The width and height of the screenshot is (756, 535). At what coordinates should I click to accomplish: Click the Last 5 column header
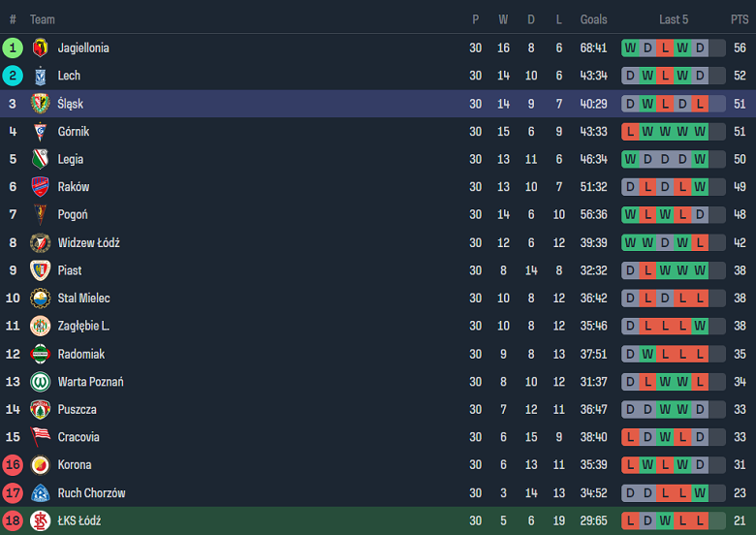click(674, 19)
